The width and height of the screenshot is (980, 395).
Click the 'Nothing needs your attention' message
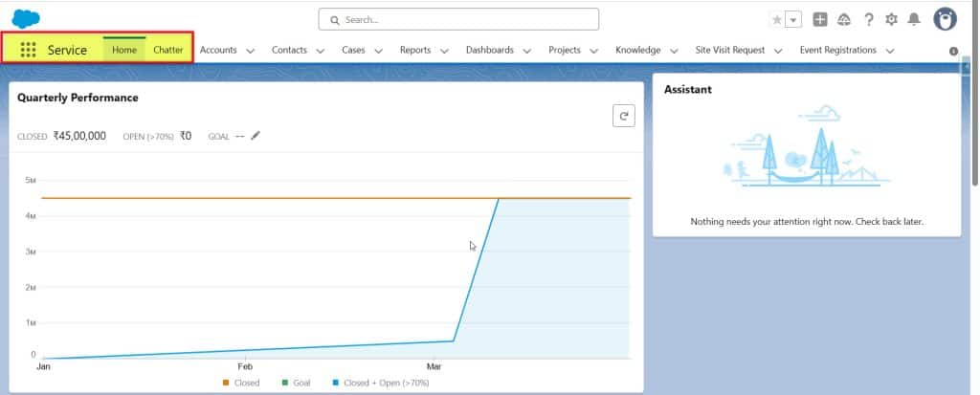tap(807, 222)
